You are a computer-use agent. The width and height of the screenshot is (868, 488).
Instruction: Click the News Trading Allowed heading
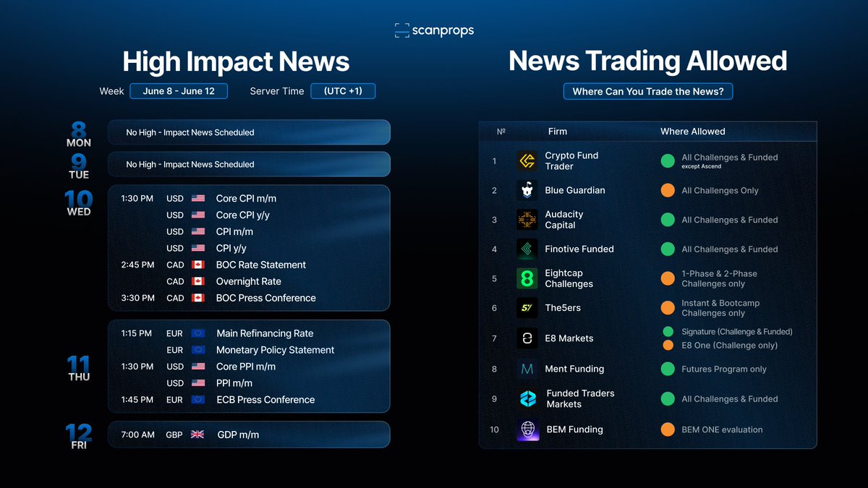648,61
